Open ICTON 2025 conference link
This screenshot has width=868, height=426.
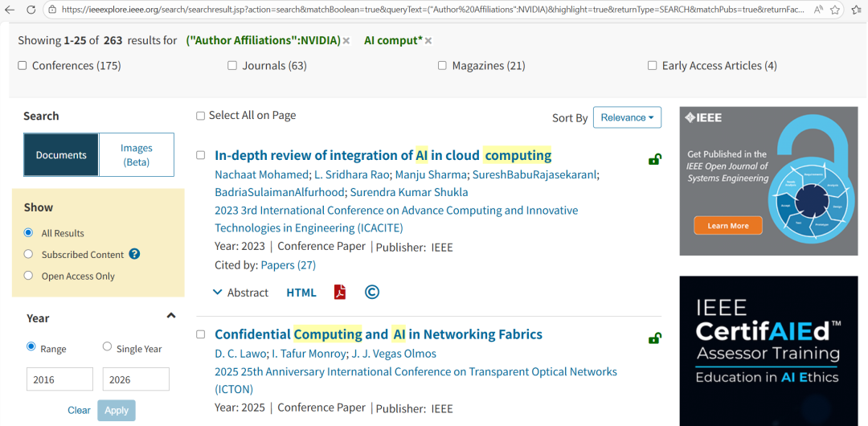416,380
